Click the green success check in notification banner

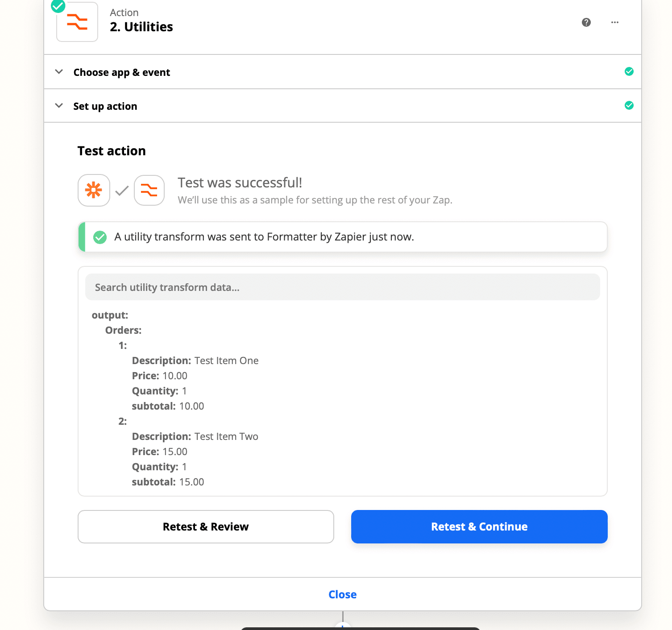pos(100,237)
